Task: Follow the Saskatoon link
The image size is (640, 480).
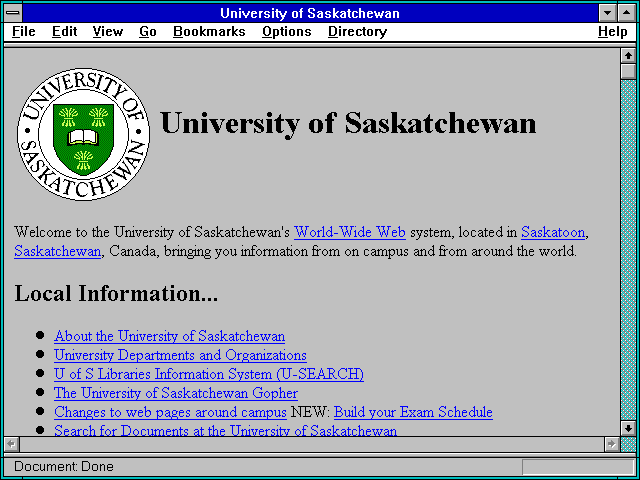Action: tap(553, 232)
